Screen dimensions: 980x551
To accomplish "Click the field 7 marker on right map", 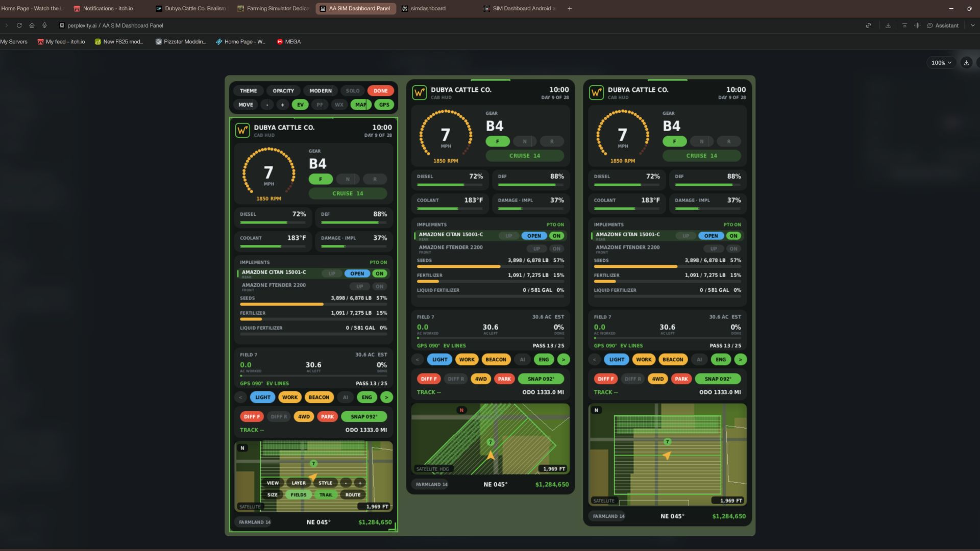I will pos(667,441).
